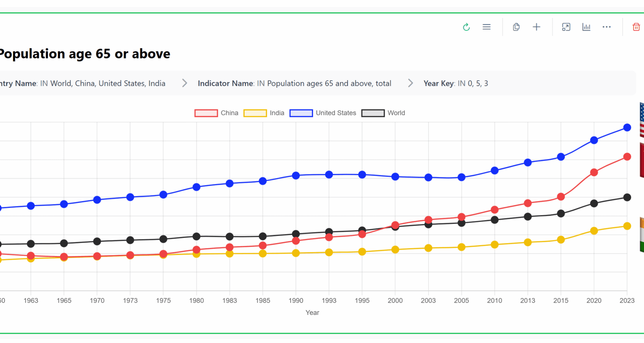Viewport: 644px width, 343px height.
Task: Delete the chart with trash icon
Action: (x=636, y=27)
